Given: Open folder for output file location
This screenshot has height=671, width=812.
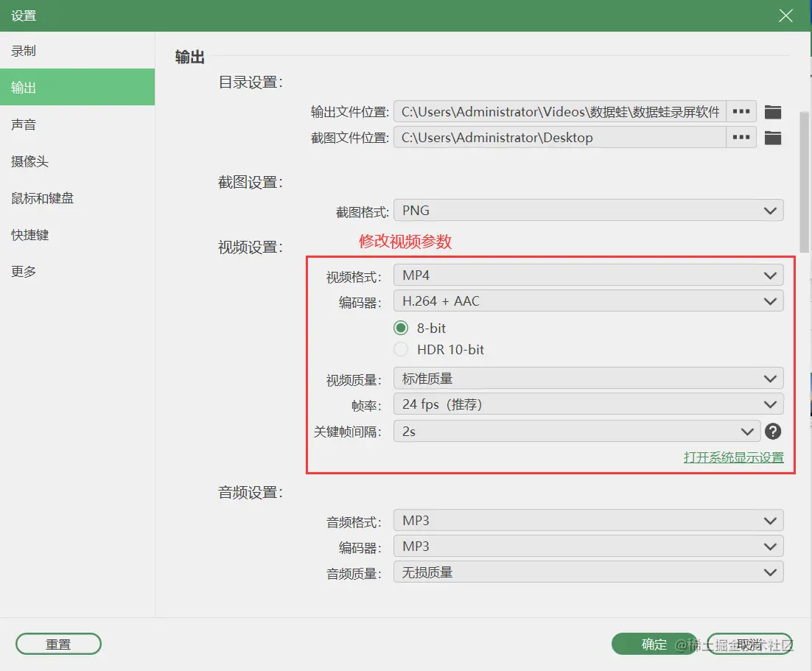Looking at the screenshot, I should click(x=773, y=112).
